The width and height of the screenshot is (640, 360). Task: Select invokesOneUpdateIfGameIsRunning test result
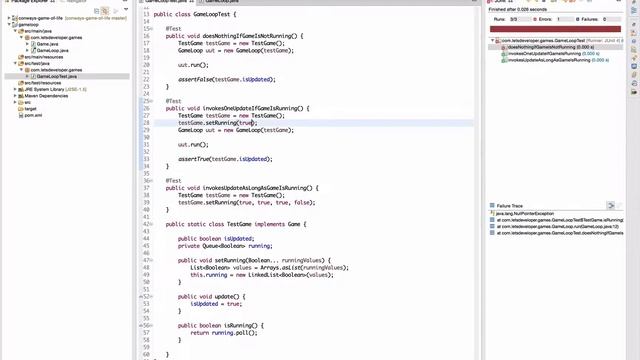pos(553,53)
